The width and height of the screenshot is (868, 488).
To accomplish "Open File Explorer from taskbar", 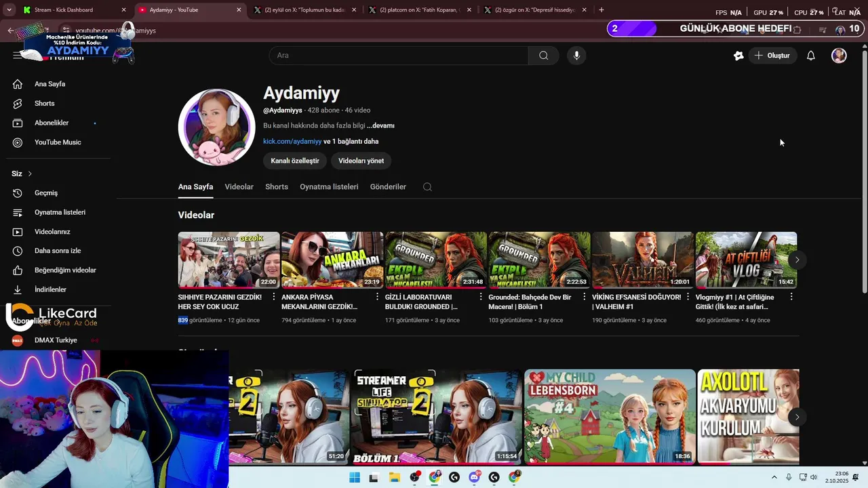I will 394,478.
